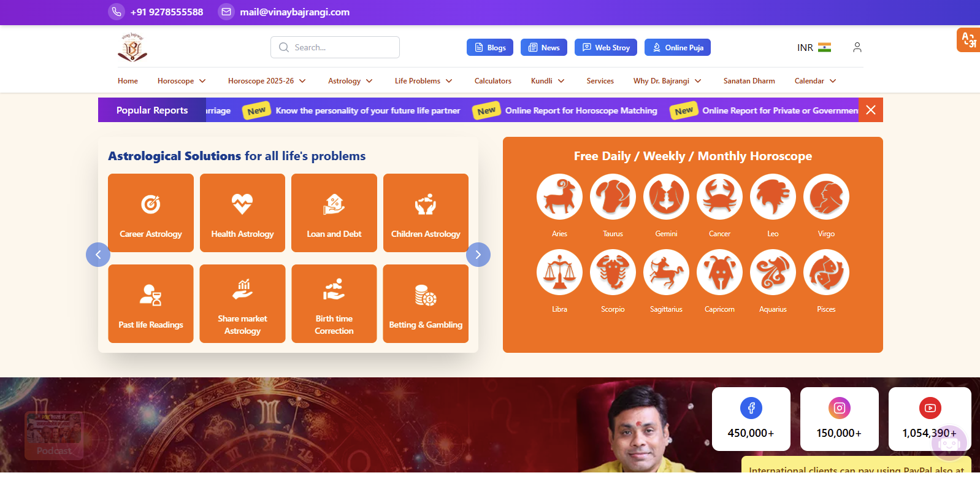Open the Capricorn horoscope icon
This screenshot has width=980, height=497.
719,272
